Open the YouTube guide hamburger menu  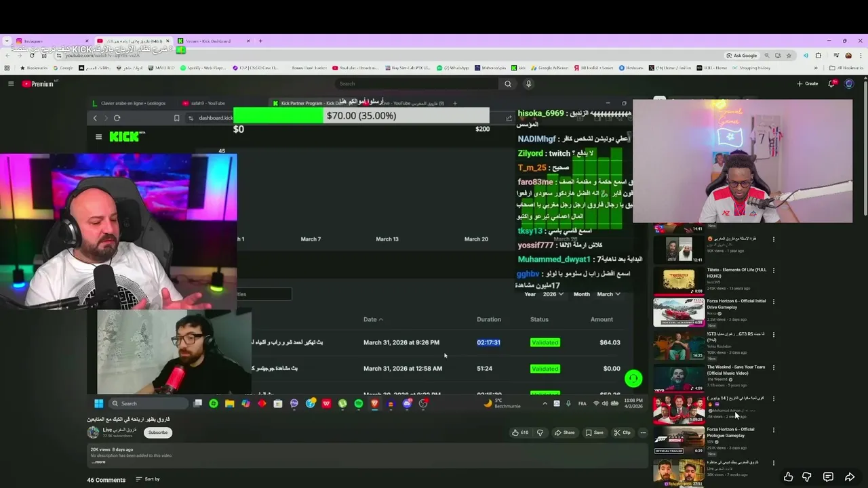(x=11, y=84)
